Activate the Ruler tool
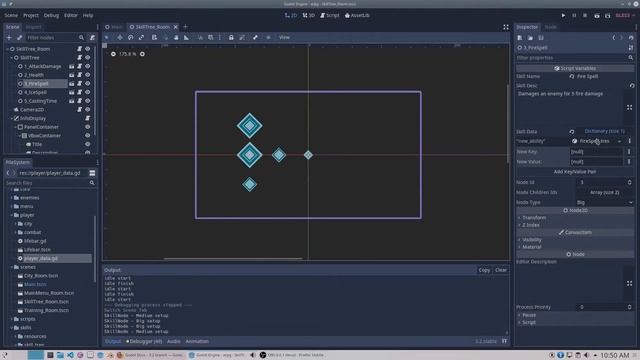This screenshot has width=640, height=360. [187, 38]
